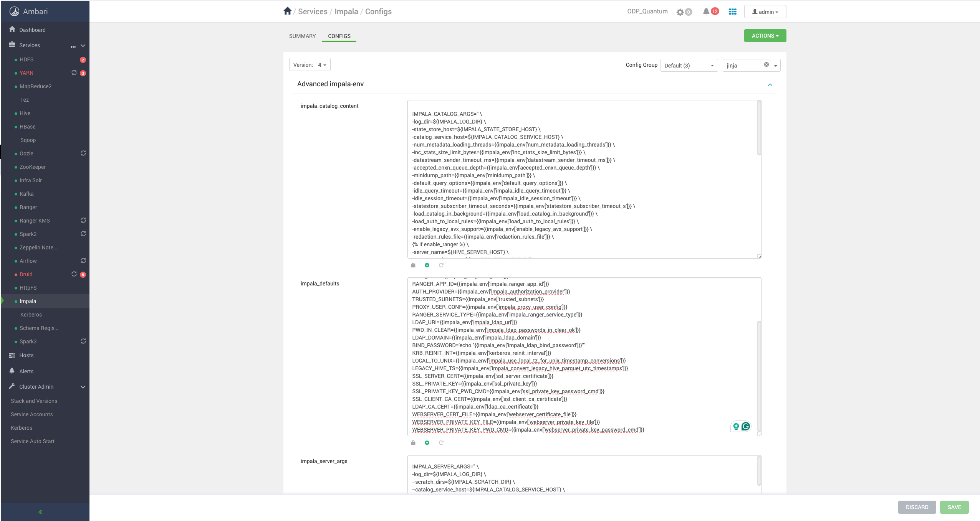Viewport: 980px width, 521px height.
Task: Open the Zeppelin Notebook service
Action: [x=38, y=247]
